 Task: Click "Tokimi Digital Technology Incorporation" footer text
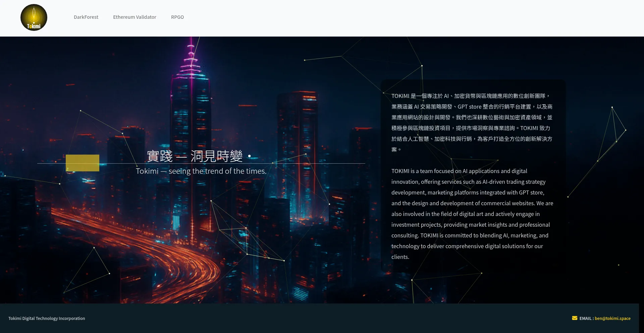coord(47,319)
